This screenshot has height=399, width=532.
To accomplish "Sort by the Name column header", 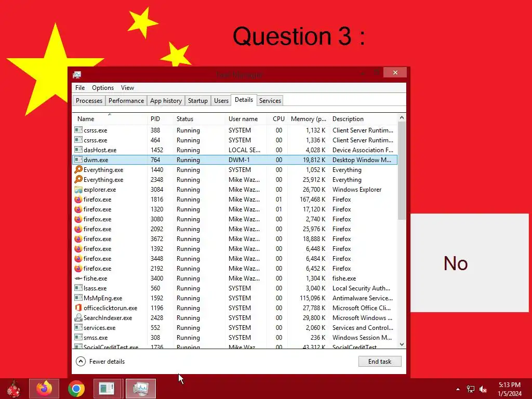I will coord(110,119).
